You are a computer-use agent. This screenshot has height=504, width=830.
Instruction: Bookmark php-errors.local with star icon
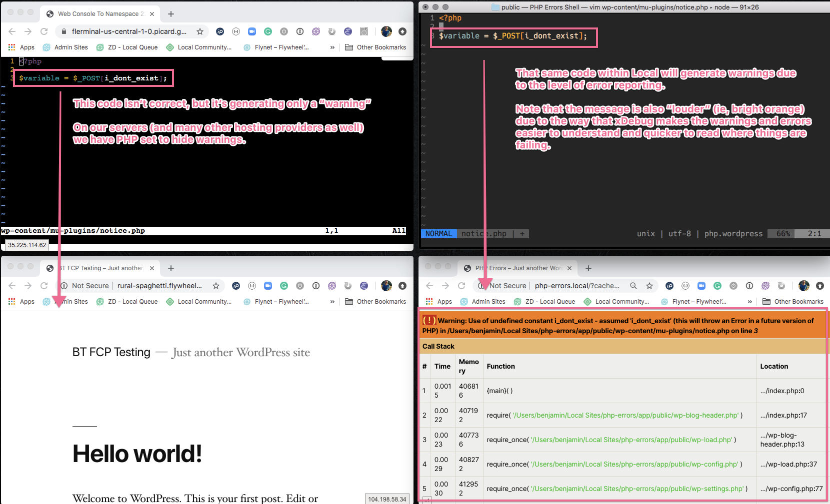pyautogui.click(x=649, y=286)
